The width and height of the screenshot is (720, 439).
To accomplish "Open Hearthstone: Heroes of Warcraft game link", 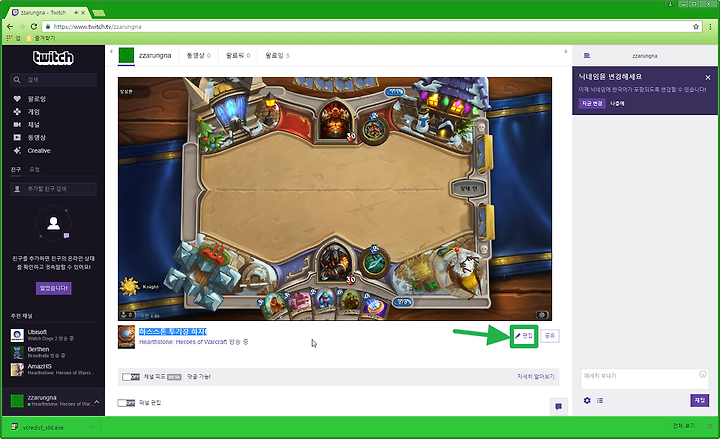I will 183,342.
